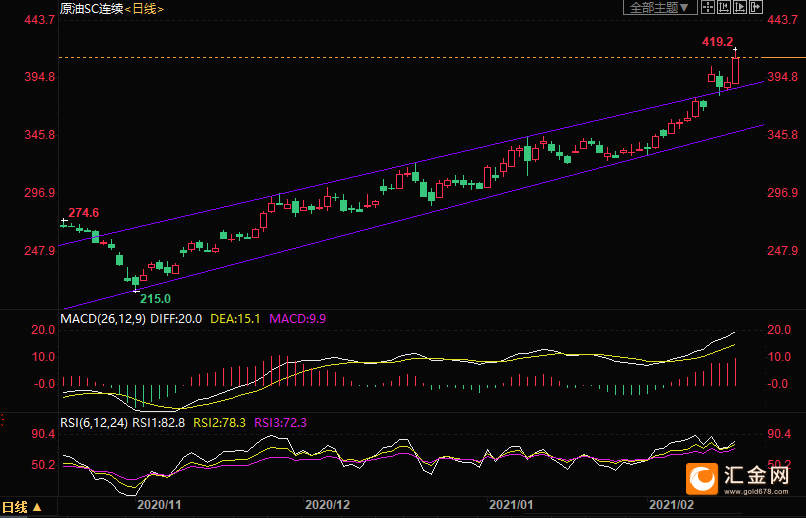806x518 pixels.
Task: Click the RSI2:78.3 value
Action: tap(219, 423)
